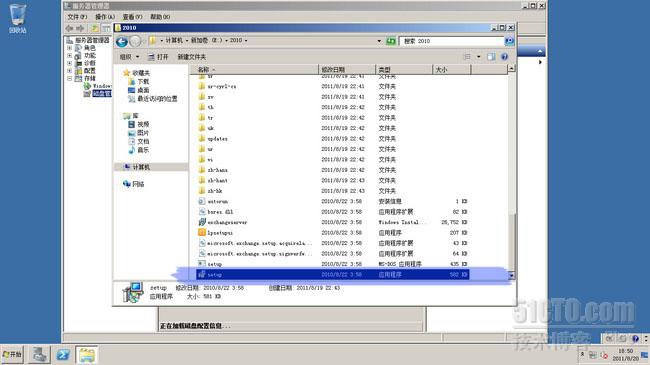
Task: Select the lpsetupui application file
Action: point(220,233)
